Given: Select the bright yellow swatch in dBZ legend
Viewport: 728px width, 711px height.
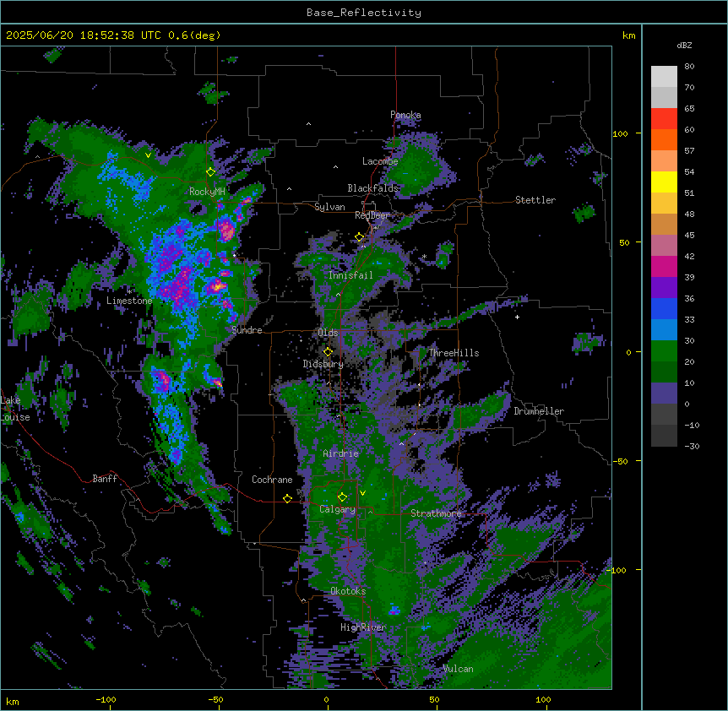Looking at the screenshot, I should point(664,182).
